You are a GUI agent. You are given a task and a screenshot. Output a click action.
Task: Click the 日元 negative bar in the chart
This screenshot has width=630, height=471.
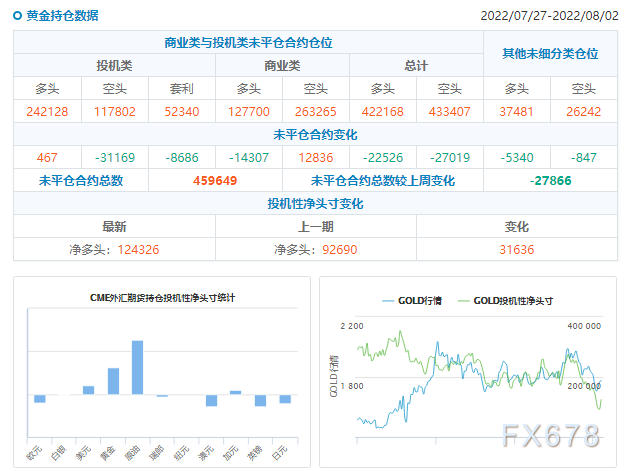point(285,399)
